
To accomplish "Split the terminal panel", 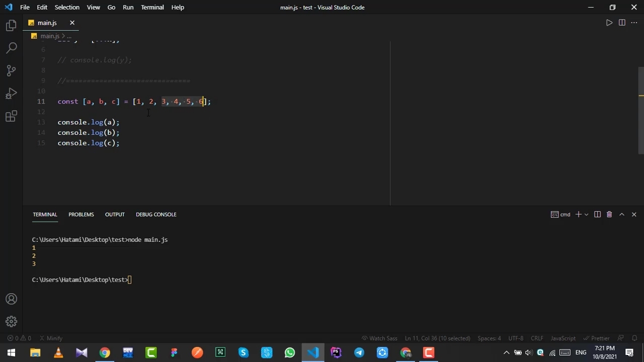I will coord(597,215).
